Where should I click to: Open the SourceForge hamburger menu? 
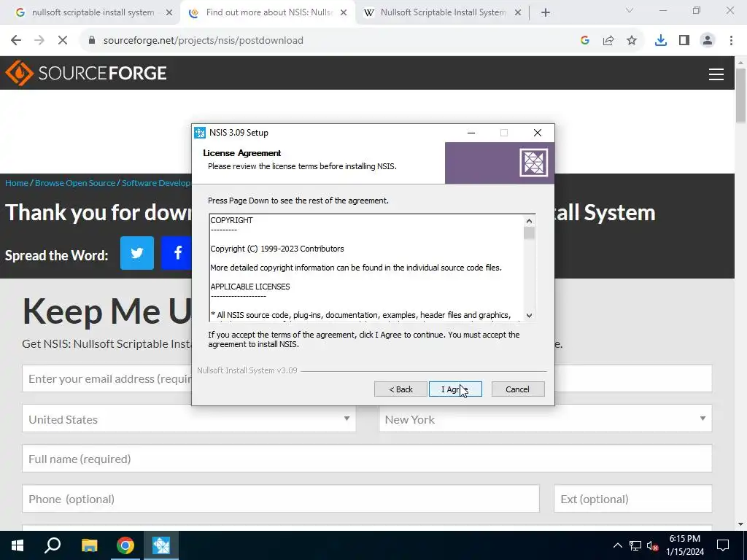[x=716, y=74]
